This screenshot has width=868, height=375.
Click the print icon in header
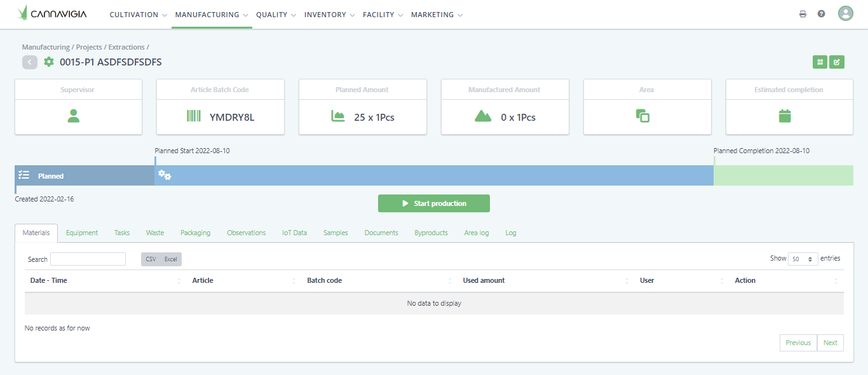point(803,14)
